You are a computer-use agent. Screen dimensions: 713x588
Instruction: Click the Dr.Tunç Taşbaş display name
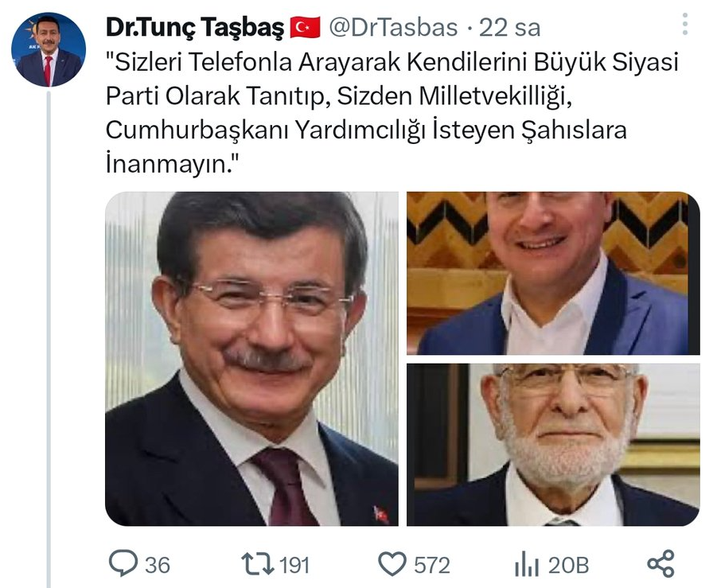click(195, 28)
